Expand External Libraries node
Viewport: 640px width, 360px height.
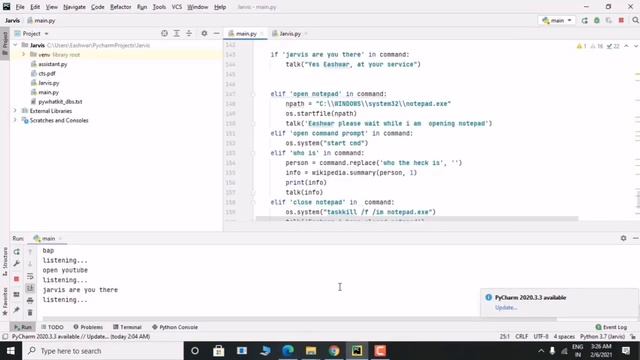click(16, 111)
